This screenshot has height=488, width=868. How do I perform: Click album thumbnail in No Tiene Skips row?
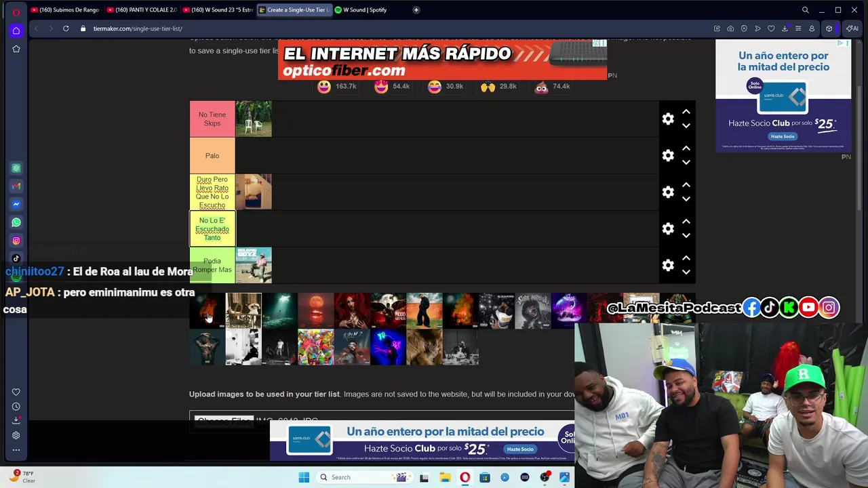pyautogui.click(x=254, y=119)
